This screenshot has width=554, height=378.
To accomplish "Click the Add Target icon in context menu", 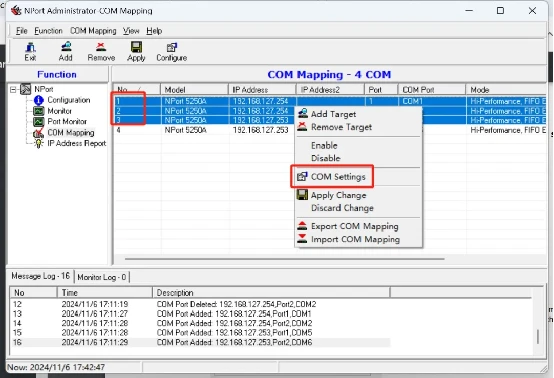I will pos(302,113).
